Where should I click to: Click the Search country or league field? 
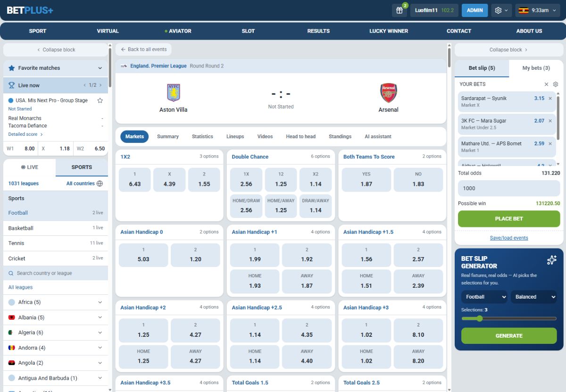tap(56, 273)
